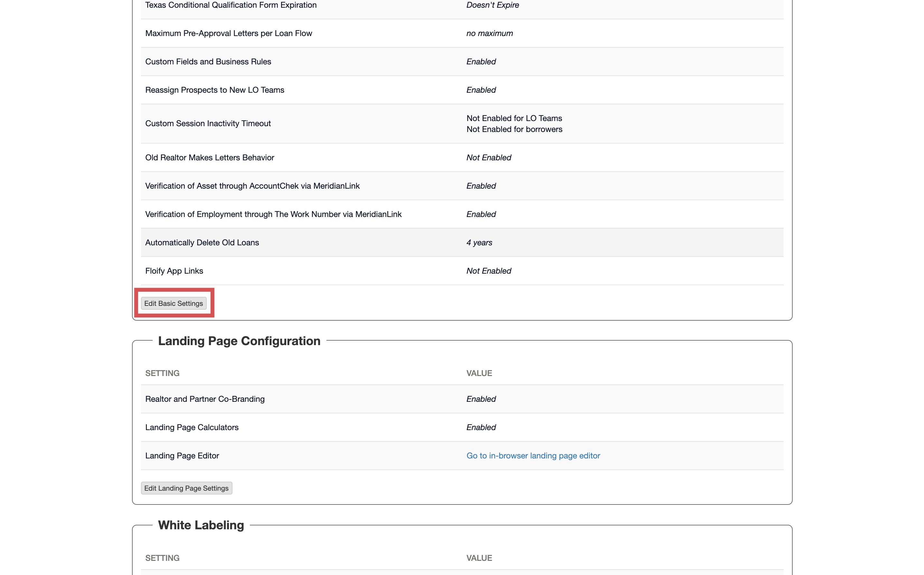The width and height of the screenshot is (924, 575).
Task: Click 'Not Enabled for borrowers' text
Action: tap(514, 129)
